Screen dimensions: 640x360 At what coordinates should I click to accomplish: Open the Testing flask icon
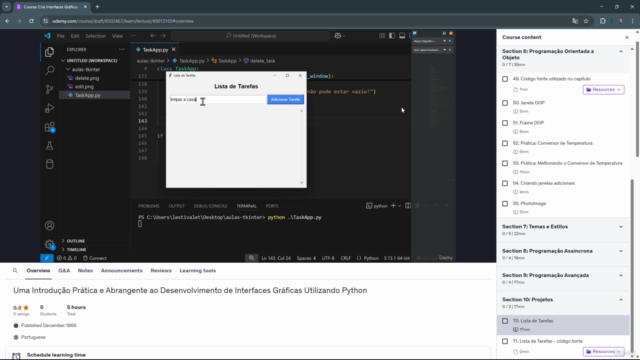pyautogui.click(x=49, y=146)
